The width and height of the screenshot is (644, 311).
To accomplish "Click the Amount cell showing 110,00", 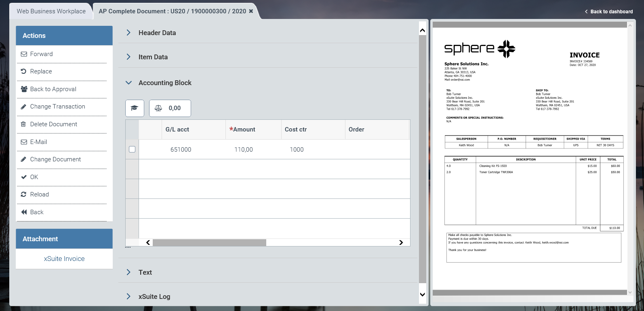I will tap(244, 150).
